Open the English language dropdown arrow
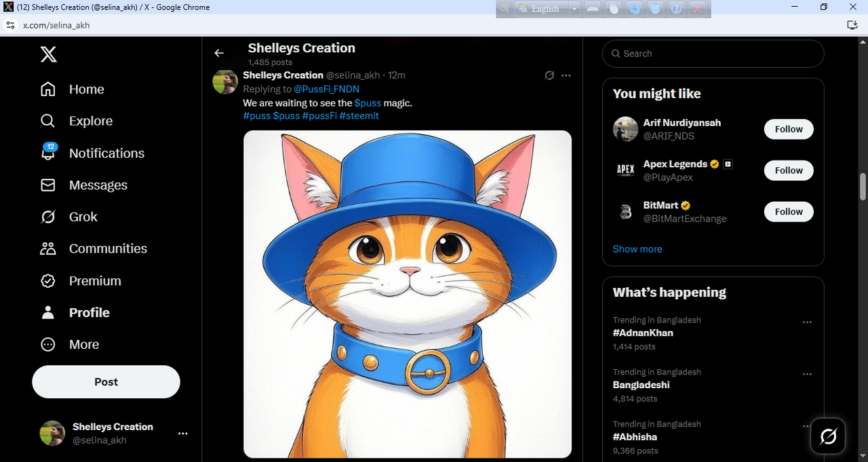This screenshot has width=868, height=462. (x=574, y=9)
